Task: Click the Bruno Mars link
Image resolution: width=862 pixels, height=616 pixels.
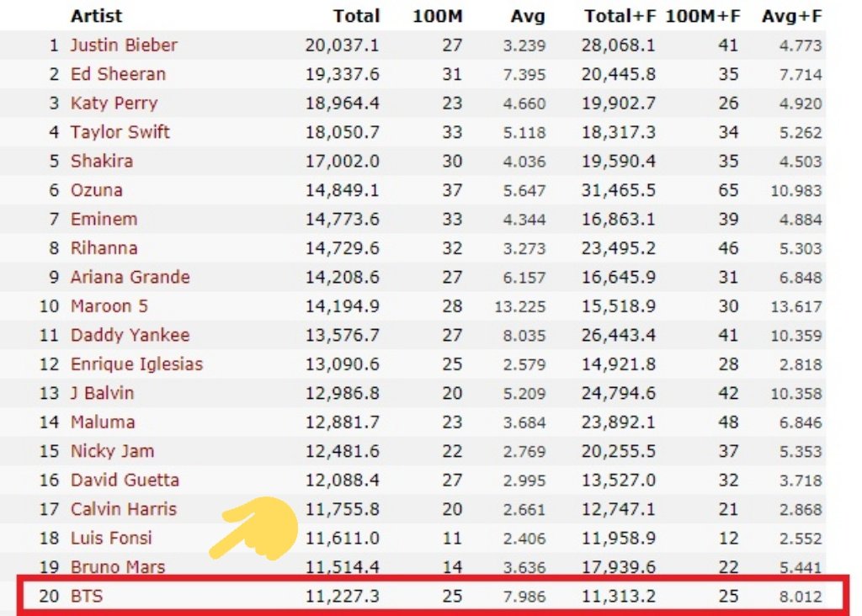Action: [x=118, y=567]
